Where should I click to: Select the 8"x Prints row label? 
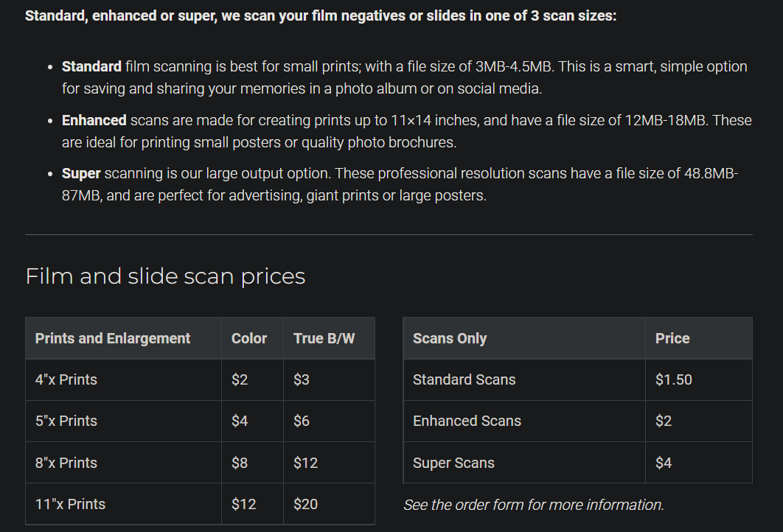(x=66, y=463)
